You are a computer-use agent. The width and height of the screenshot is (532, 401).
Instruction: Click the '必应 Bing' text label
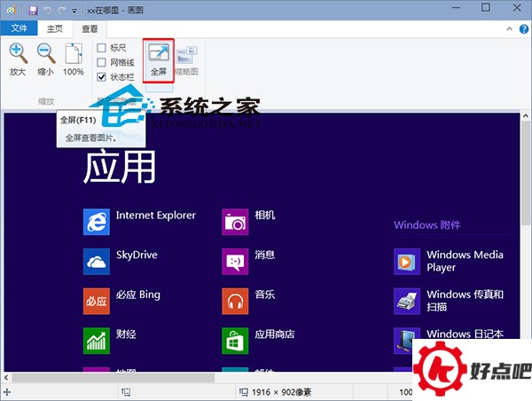point(137,295)
